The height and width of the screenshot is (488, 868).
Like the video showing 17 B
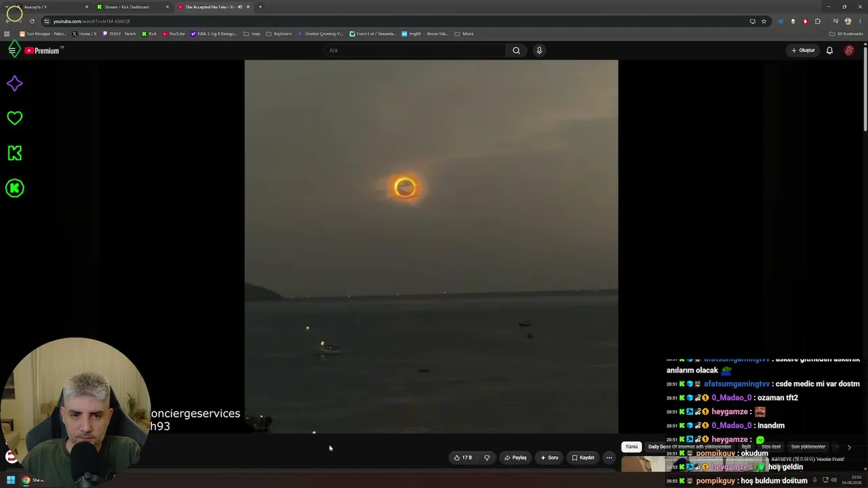pyautogui.click(x=463, y=457)
